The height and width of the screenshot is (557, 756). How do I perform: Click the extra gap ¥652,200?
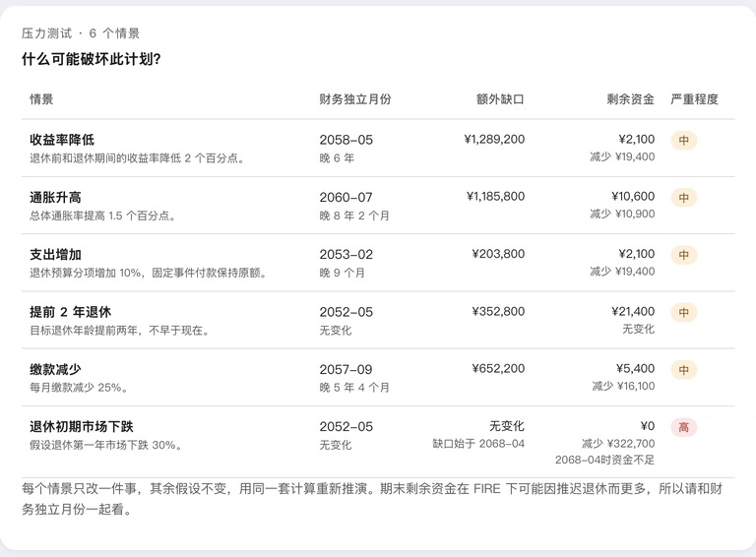coord(498,369)
